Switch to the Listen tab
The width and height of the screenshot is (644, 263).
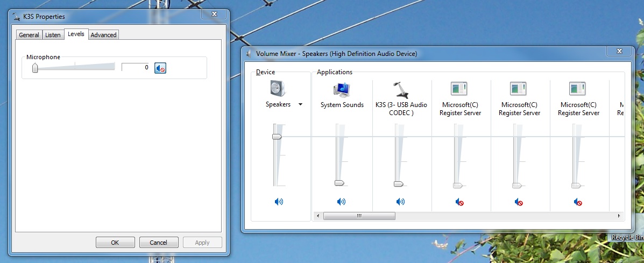tap(53, 35)
